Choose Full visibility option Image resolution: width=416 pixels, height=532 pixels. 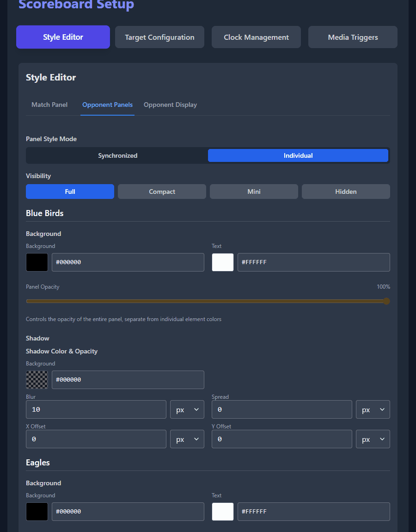pyautogui.click(x=70, y=192)
